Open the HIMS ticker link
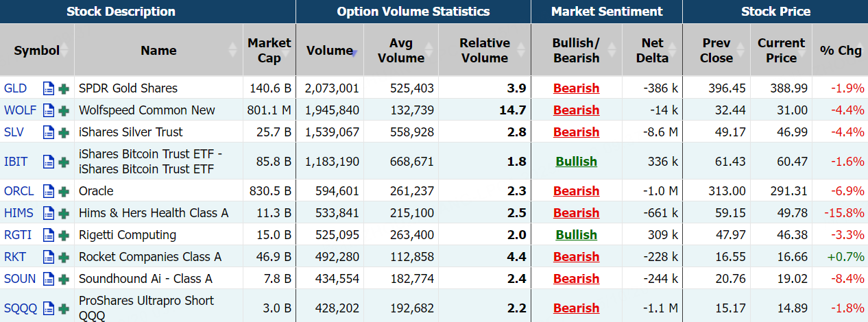The width and height of the screenshot is (868, 322). 19,213
